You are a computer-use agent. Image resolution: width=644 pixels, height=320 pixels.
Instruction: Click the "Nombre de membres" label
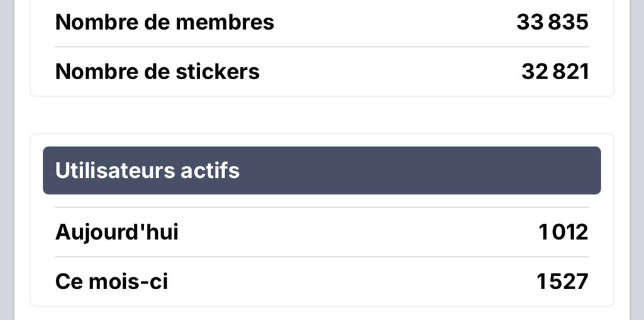(165, 23)
